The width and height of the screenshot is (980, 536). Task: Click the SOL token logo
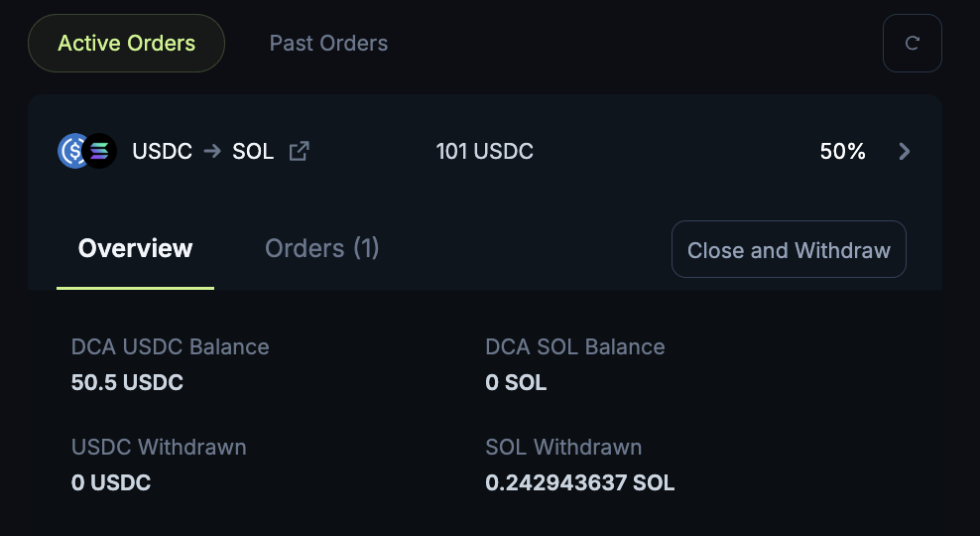(99, 151)
